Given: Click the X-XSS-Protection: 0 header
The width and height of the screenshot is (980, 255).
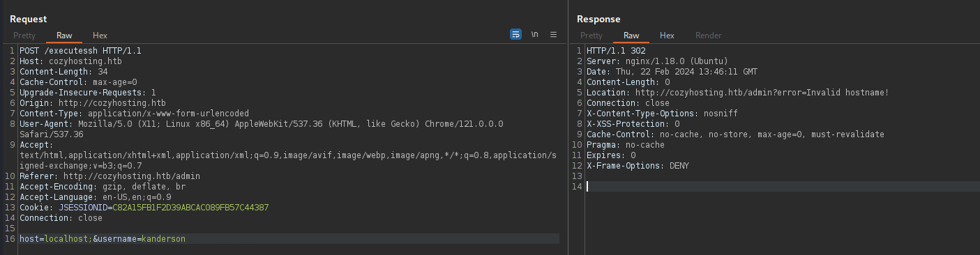Looking at the screenshot, I should (633, 124).
